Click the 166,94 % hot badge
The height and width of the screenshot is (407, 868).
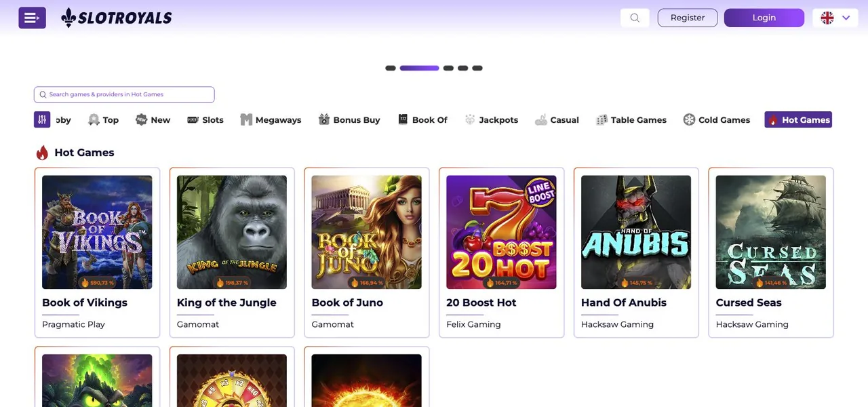[x=367, y=283]
